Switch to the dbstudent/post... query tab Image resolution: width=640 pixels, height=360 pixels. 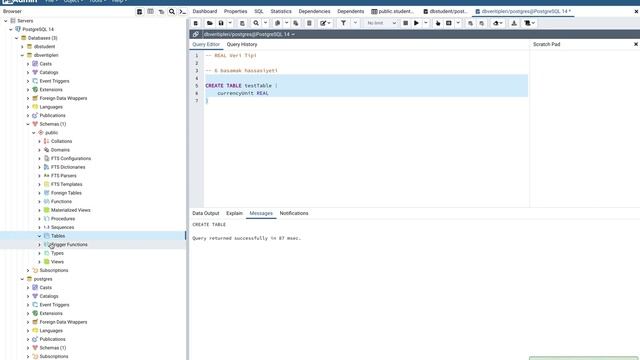[x=445, y=11]
